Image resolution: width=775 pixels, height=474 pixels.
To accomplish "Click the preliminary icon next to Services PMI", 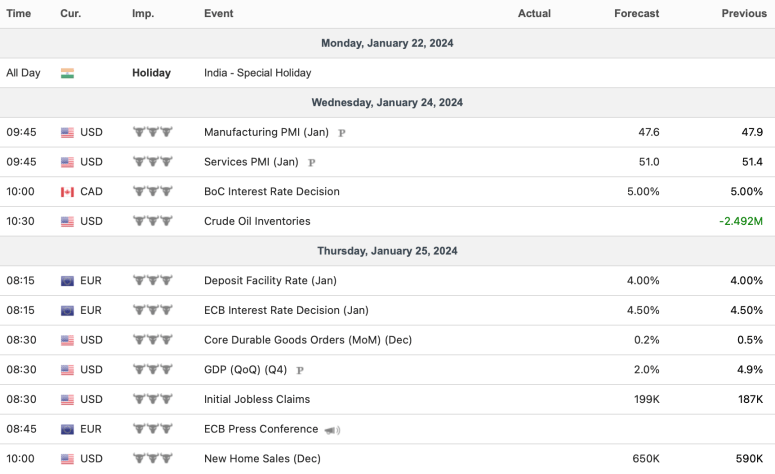I will click(x=312, y=162).
